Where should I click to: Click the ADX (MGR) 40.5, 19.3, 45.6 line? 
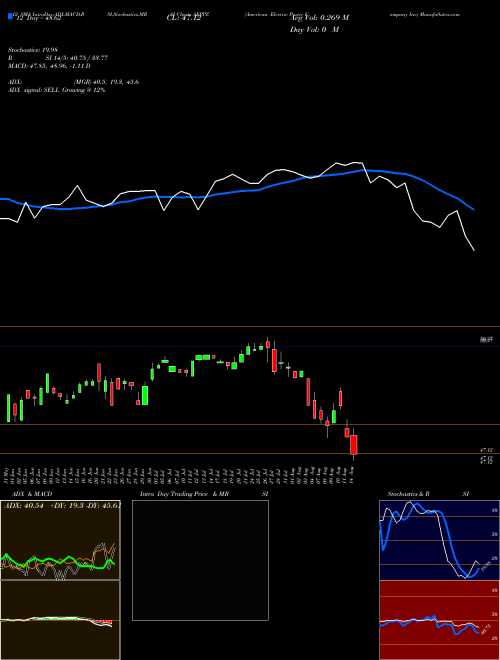pos(73,82)
